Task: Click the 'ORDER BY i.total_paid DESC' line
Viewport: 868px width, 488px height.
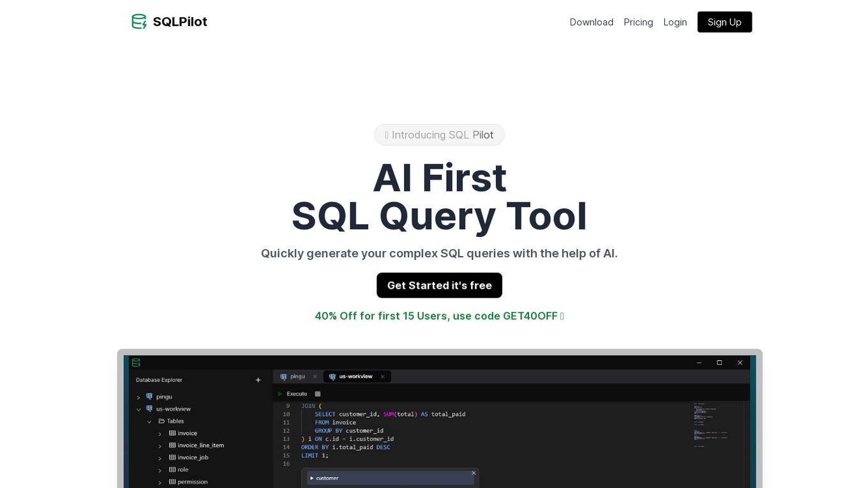Action: [345, 447]
